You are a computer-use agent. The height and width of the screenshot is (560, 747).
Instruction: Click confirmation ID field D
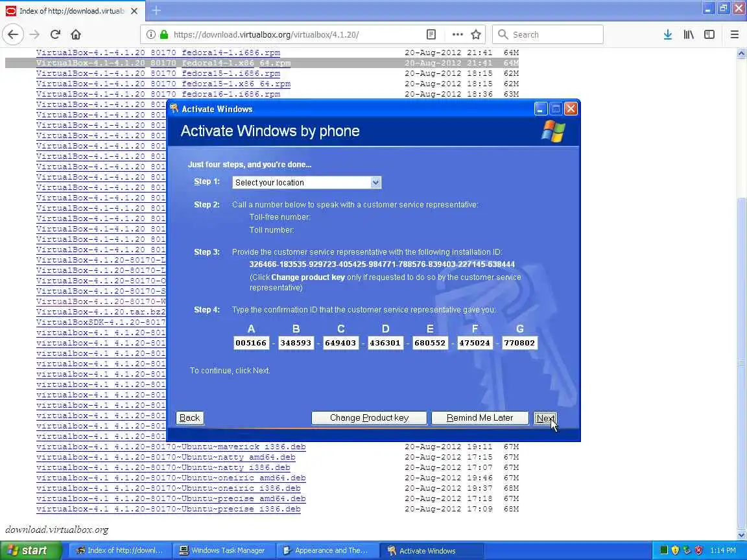tap(385, 343)
